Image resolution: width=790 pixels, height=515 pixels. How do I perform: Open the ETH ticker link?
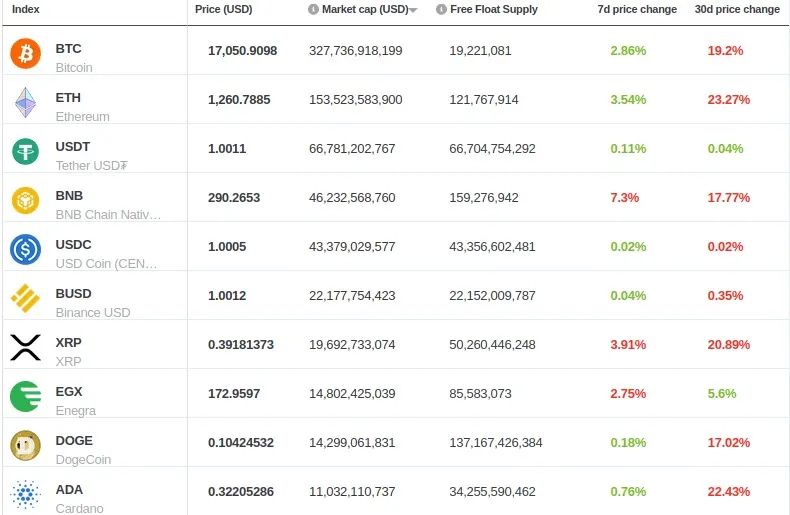click(x=69, y=98)
